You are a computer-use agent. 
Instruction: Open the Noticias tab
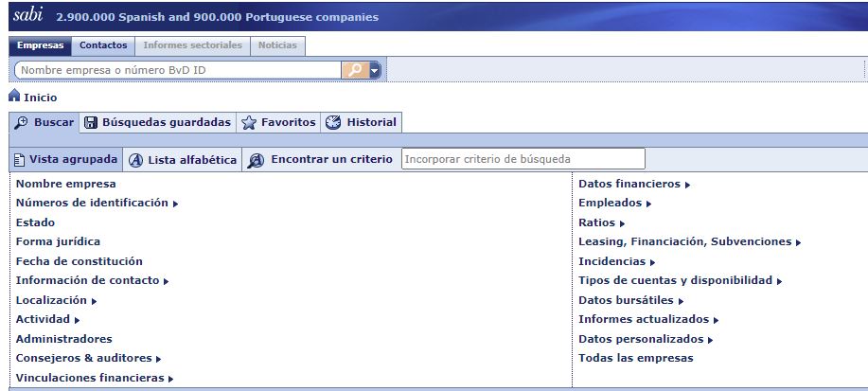coord(277,44)
